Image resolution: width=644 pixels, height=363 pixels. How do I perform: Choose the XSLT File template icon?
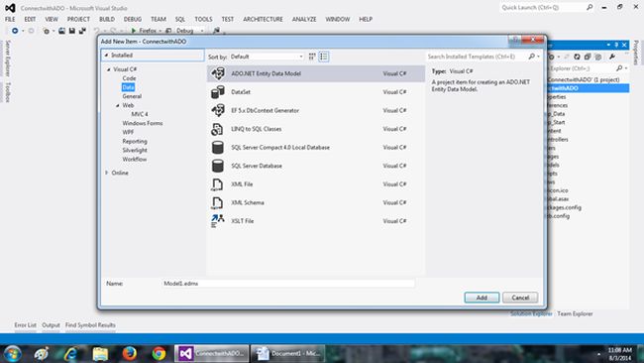(218, 221)
